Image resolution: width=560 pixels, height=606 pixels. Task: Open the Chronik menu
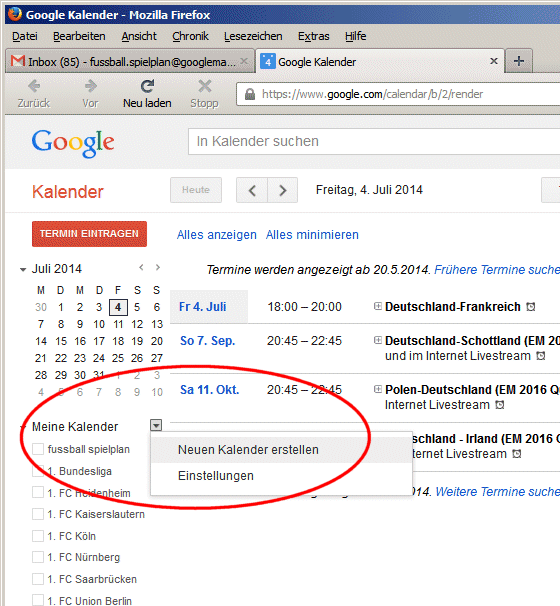pos(191,36)
